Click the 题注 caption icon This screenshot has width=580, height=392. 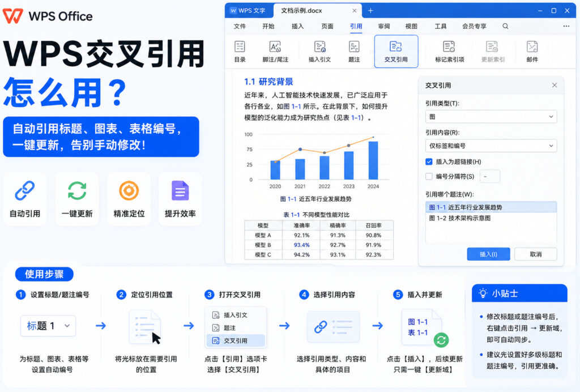(354, 46)
